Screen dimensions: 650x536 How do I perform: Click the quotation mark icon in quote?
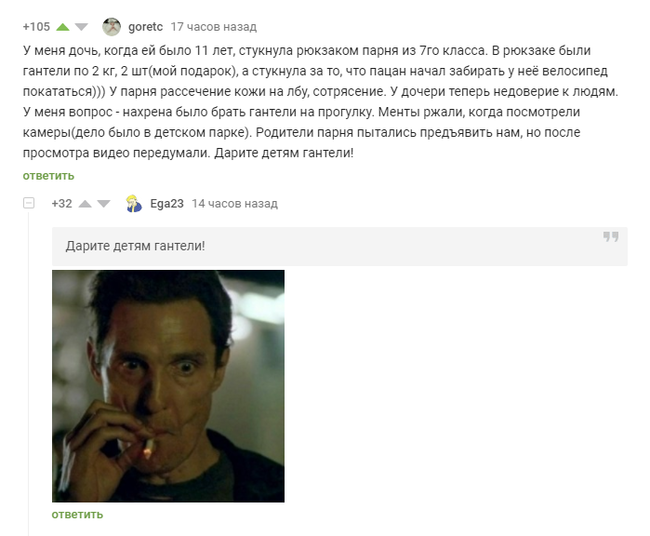point(611,237)
